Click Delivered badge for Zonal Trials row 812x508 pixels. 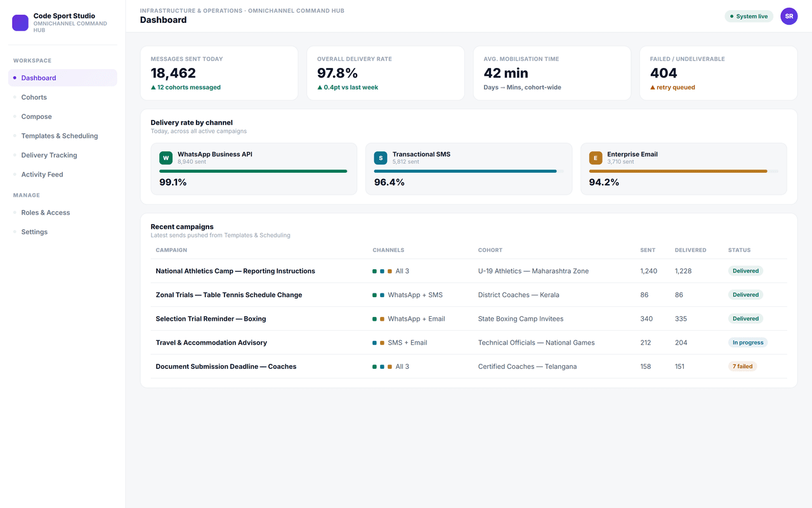(745, 295)
